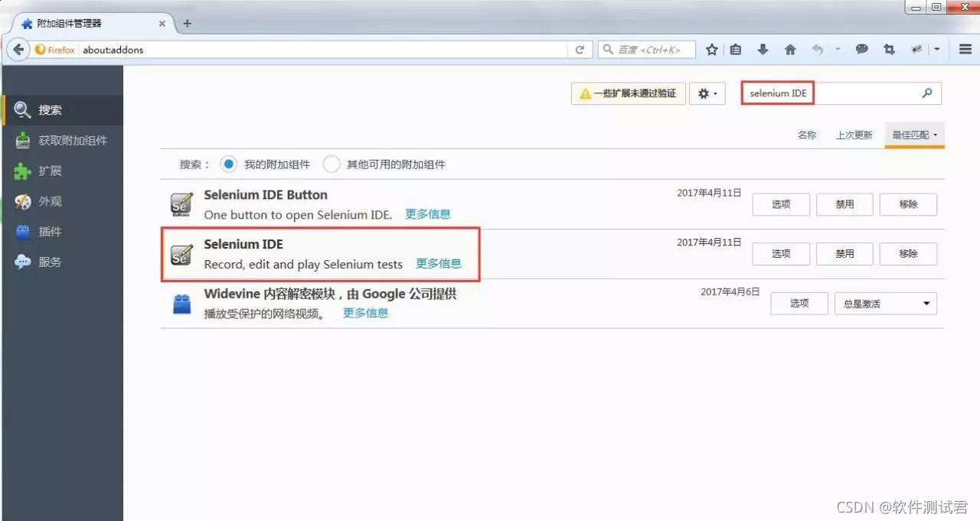Click the screenshot crop toolbar icon
The height and width of the screenshot is (521, 980).
coord(889,50)
